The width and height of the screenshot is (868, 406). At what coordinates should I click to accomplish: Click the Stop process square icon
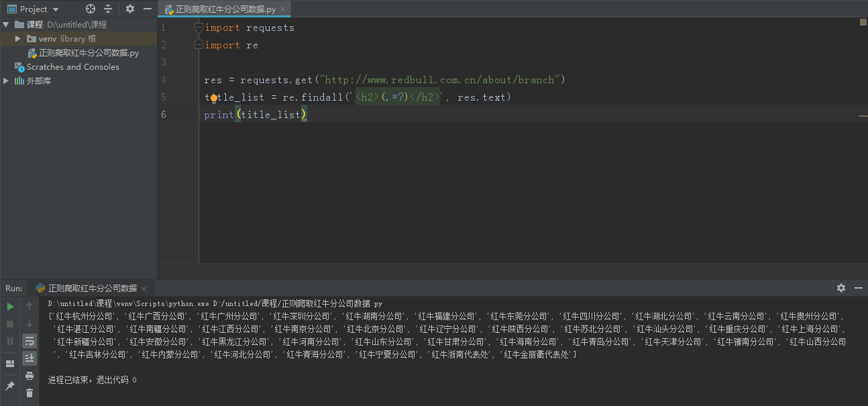coord(10,324)
